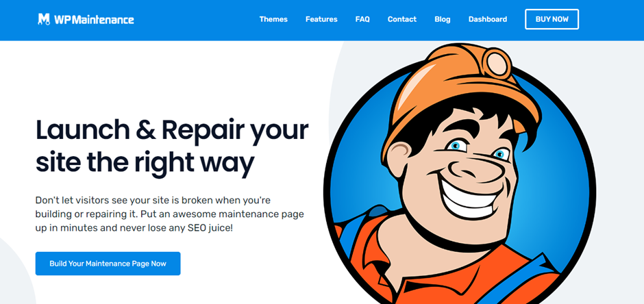Open the Themes menu item
The height and width of the screenshot is (304, 644).
pos(273,19)
